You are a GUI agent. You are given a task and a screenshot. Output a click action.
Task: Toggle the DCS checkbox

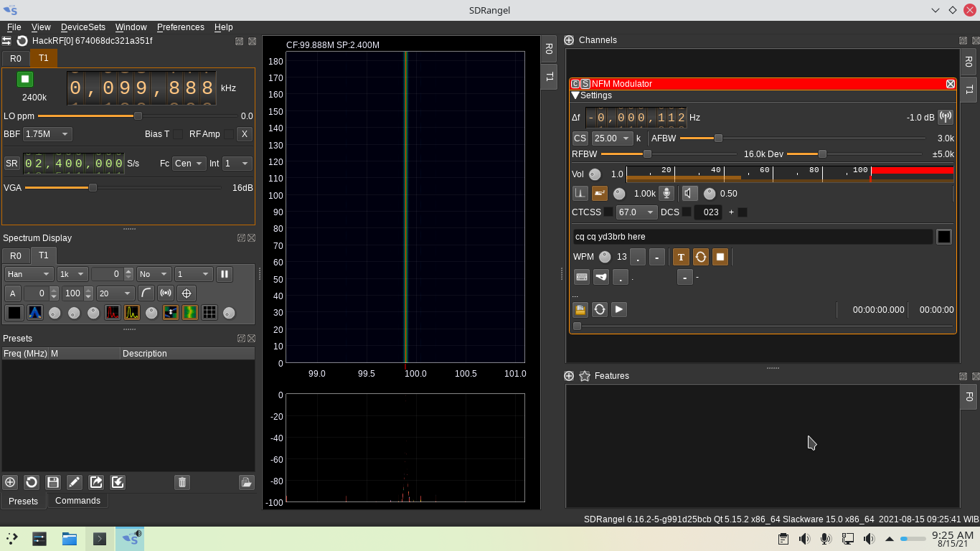[687, 212]
